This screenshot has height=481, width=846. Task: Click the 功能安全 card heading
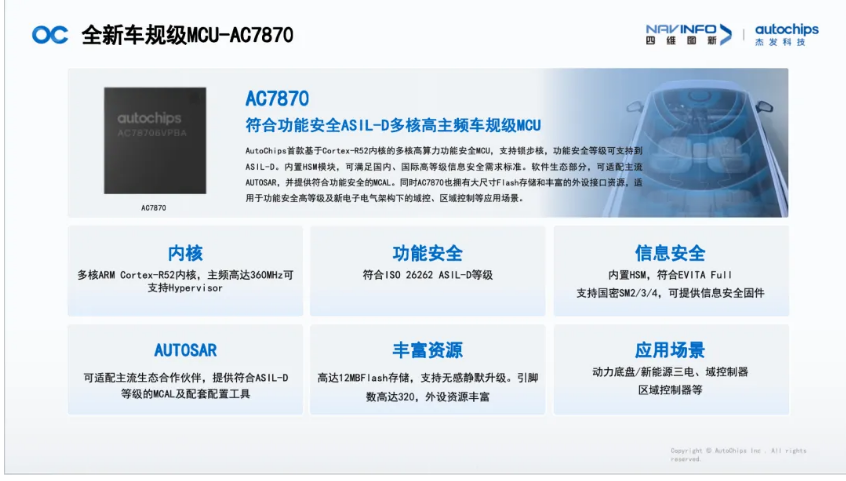click(x=427, y=253)
